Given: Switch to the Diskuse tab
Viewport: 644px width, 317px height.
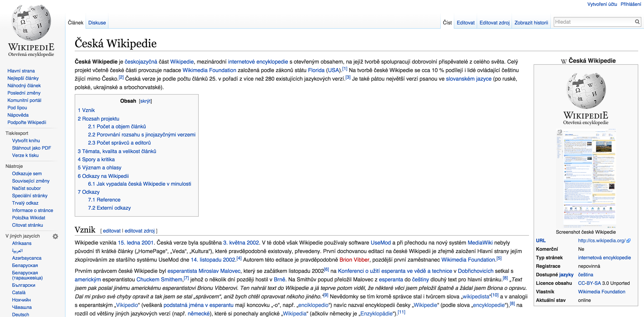Looking at the screenshot, I should point(97,23).
